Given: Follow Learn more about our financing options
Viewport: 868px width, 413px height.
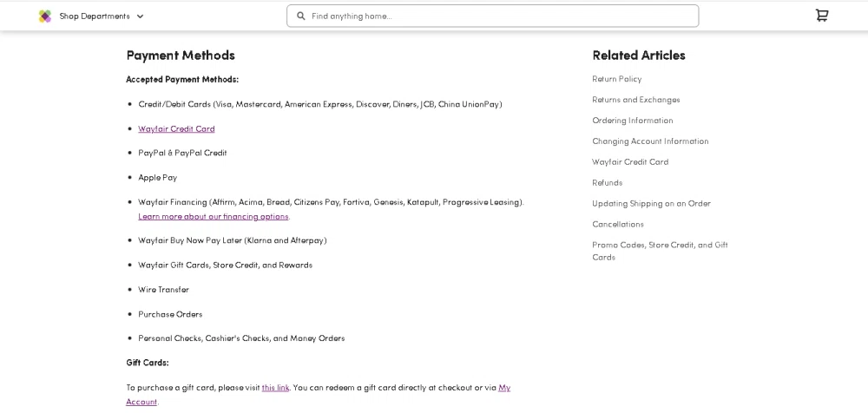Looking at the screenshot, I should tap(213, 216).
